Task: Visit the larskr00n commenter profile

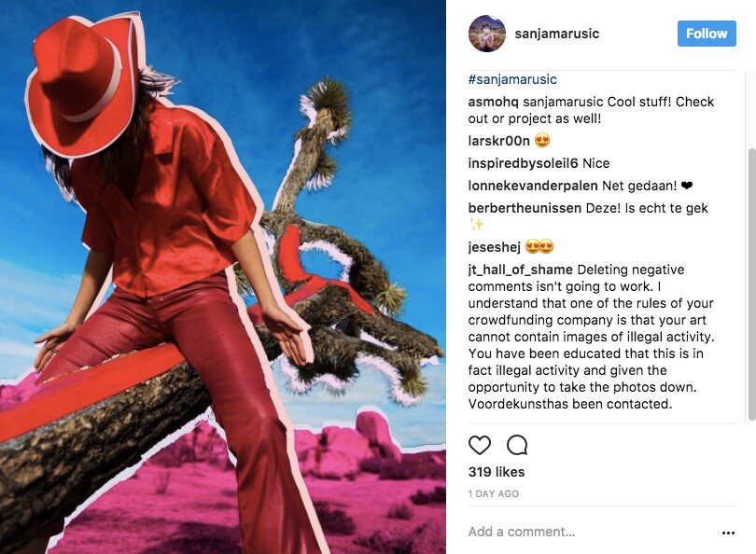Action: pos(498,141)
